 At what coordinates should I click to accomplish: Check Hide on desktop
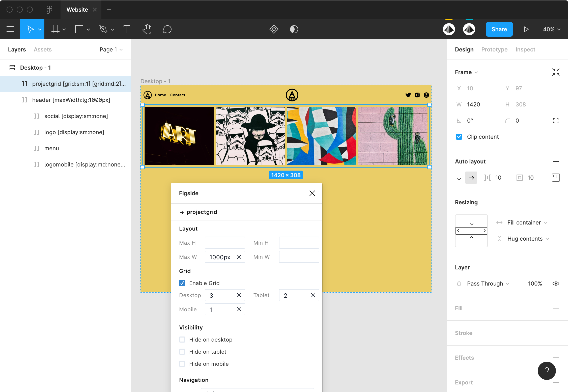182,340
